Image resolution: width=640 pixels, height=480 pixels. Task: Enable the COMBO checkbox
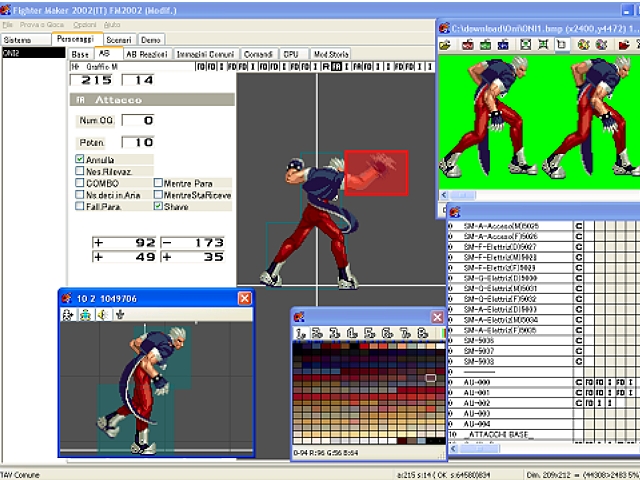point(80,183)
